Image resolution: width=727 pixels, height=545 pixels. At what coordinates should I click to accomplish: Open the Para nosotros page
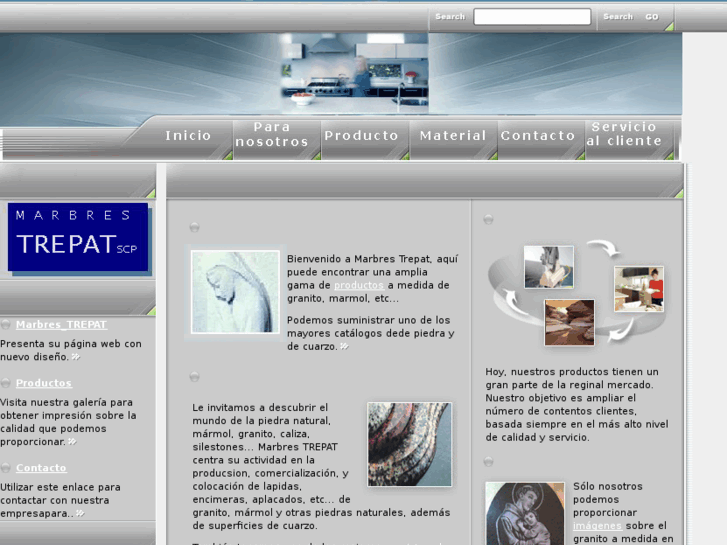click(x=272, y=135)
